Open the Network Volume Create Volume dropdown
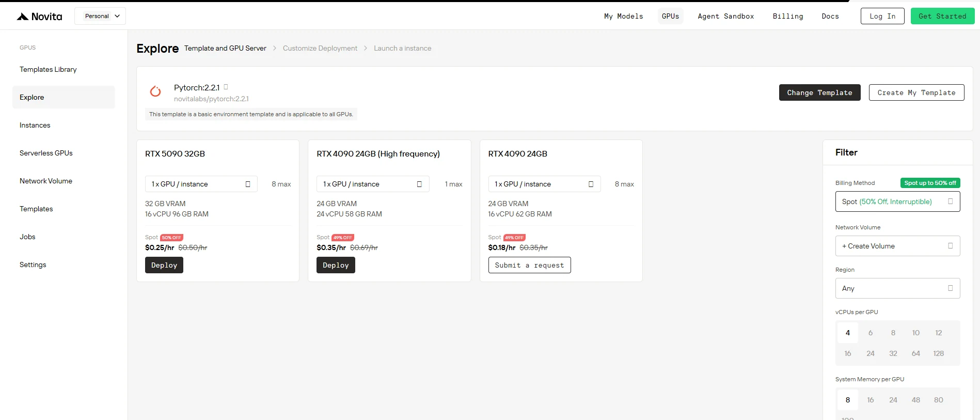The height and width of the screenshot is (420, 980). pyautogui.click(x=897, y=246)
